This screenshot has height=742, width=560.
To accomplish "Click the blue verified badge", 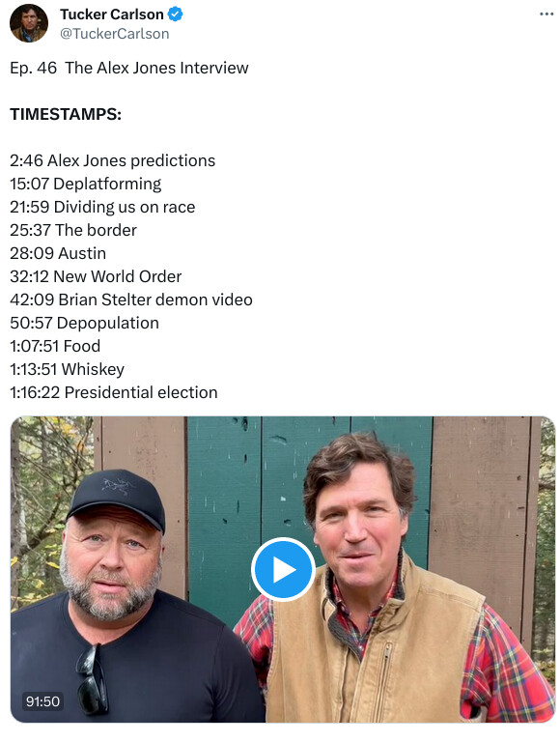I will click(x=176, y=14).
